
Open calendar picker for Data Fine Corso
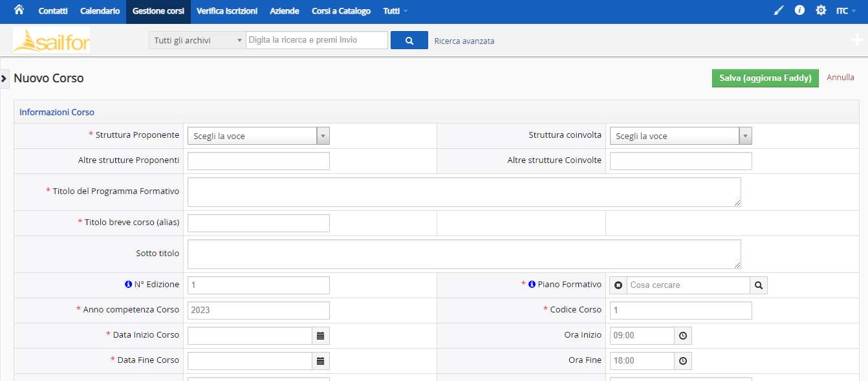[x=320, y=361]
